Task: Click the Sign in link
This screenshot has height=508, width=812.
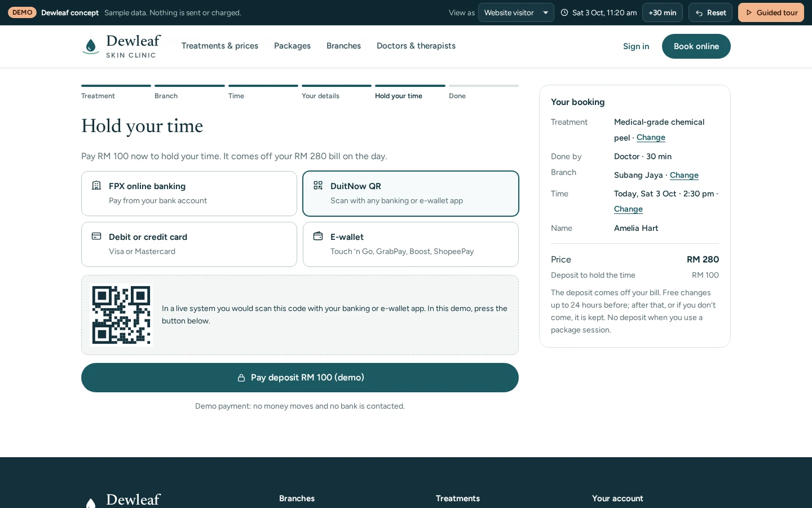Action: coord(636,46)
